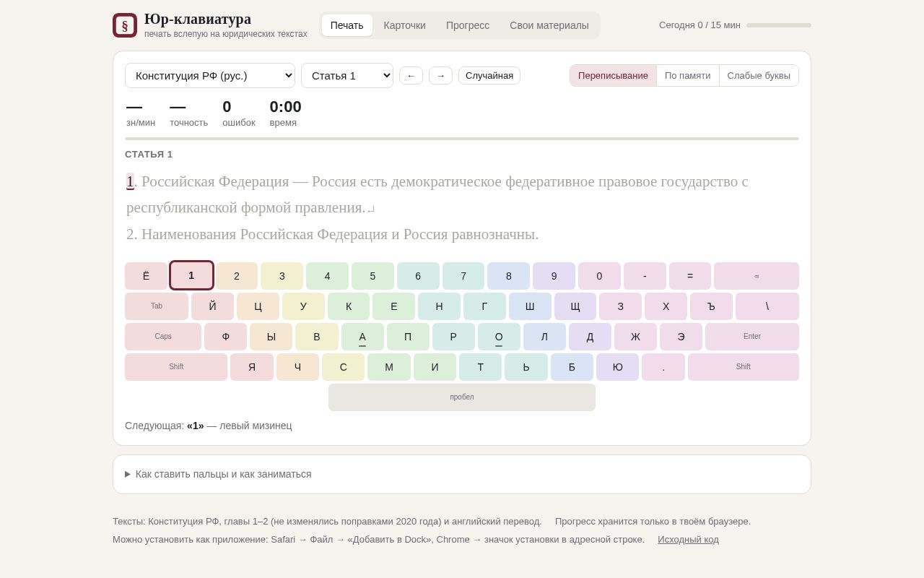Tap the Ж key on keyboard
924x578 pixels.
click(x=635, y=337)
